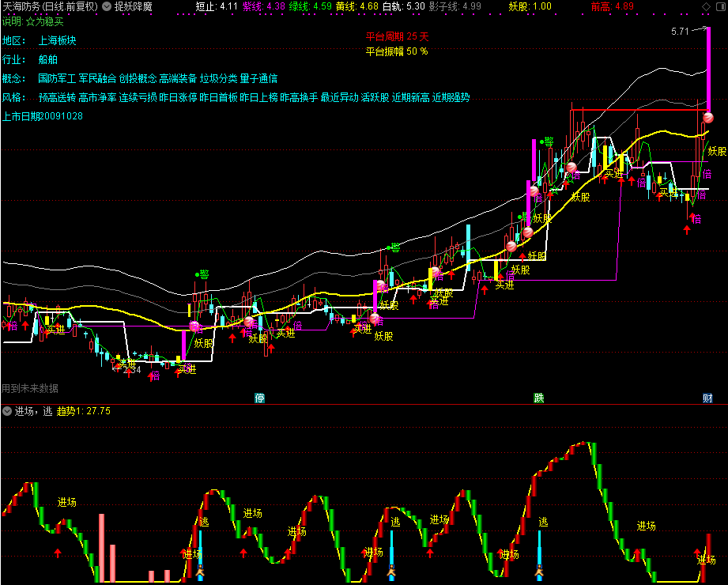Click the 用到未来数据 notice
The image size is (728, 585).
[x=30, y=388]
